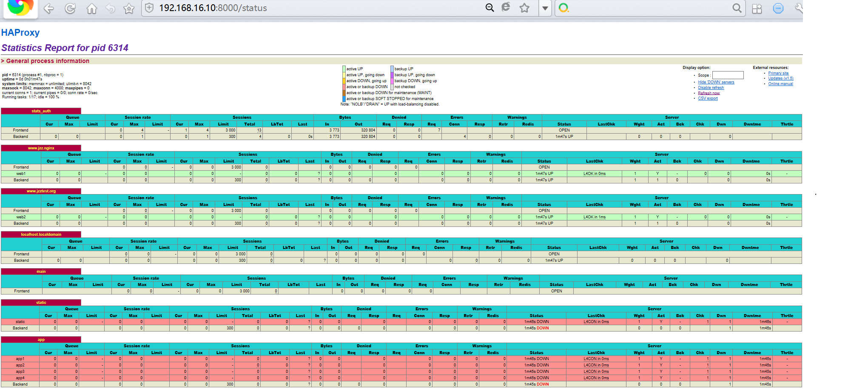Open the HAProxy title link
The width and height of the screenshot is (868, 389).
(x=20, y=33)
